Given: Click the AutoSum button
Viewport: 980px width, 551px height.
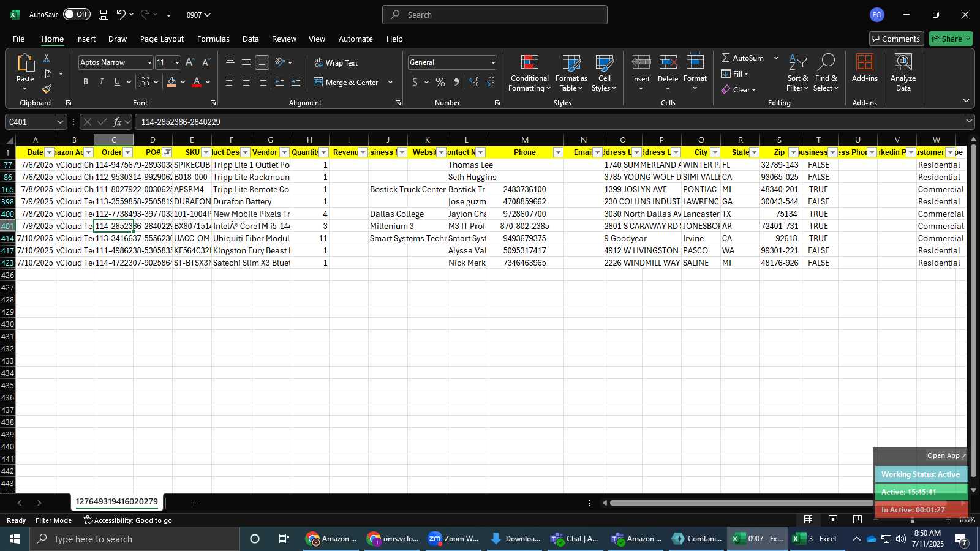Looking at the screenshot, I should [x=743, y=58].
